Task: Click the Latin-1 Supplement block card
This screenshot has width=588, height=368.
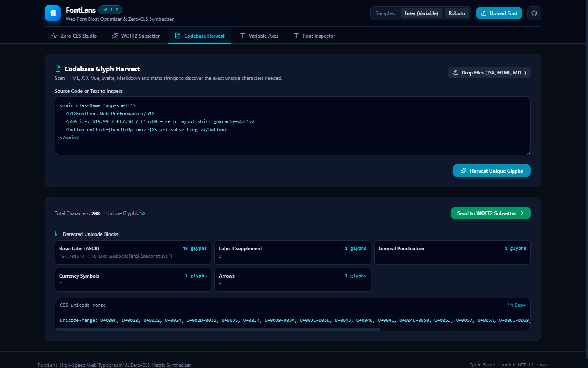Action: point(292,252)
